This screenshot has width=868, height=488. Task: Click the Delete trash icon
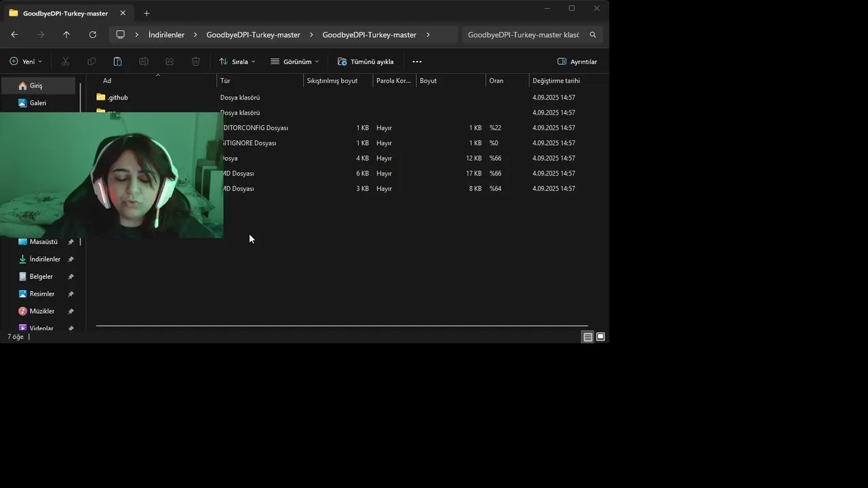(195, 62)
